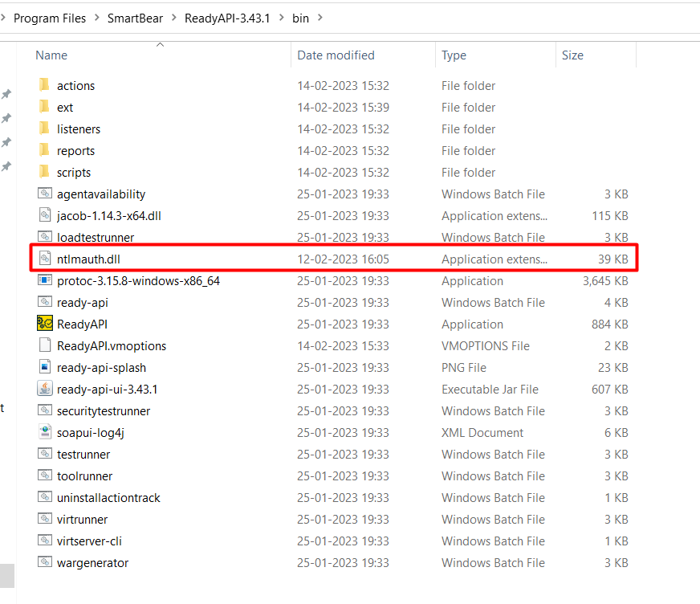Select the ReadyAPI.vmoptions file icon

tap(45, 346)
